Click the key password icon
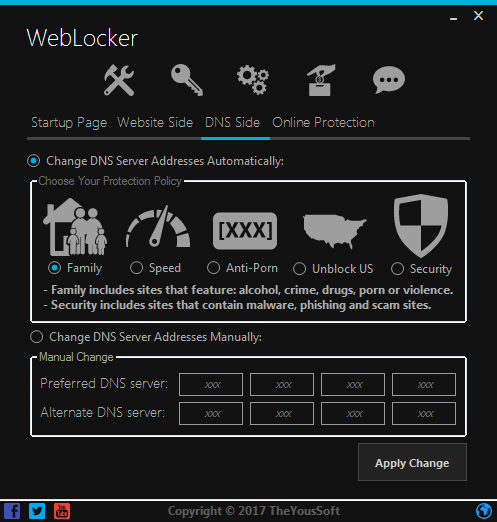The image size is (497, 522). 187,80
